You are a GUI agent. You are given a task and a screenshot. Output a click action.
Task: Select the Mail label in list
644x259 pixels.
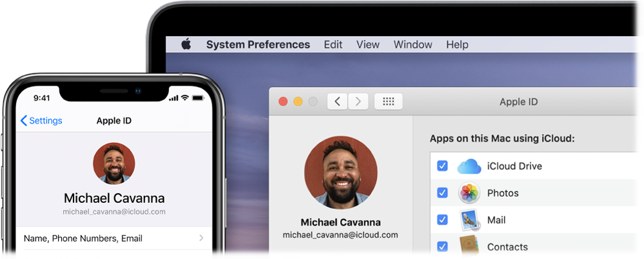496,220
